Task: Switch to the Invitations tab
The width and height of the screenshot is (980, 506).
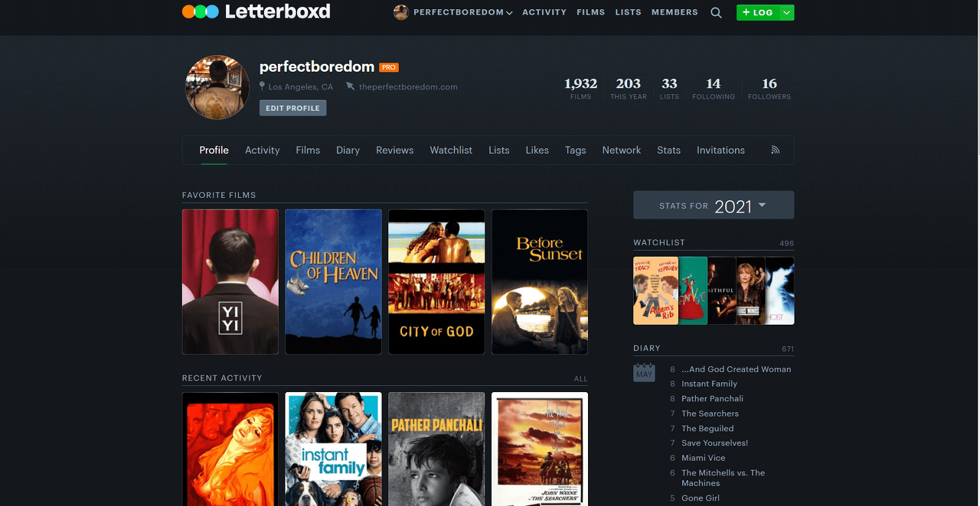Action: (721, 150)
